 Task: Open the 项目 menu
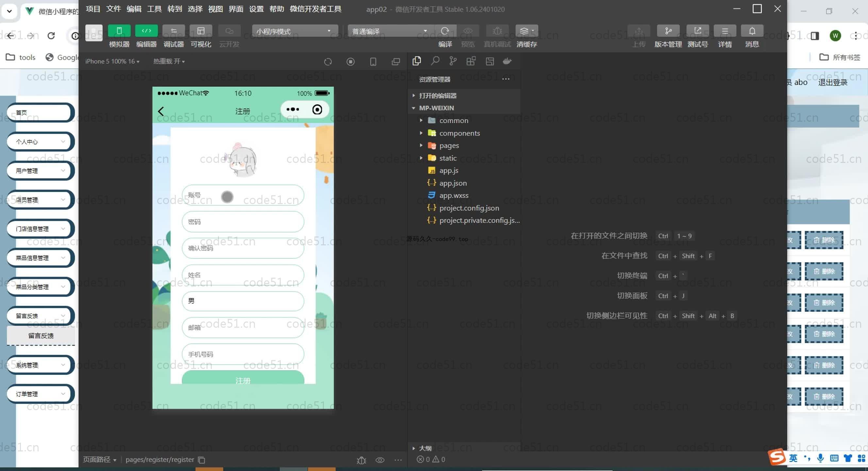click(93, 9)
